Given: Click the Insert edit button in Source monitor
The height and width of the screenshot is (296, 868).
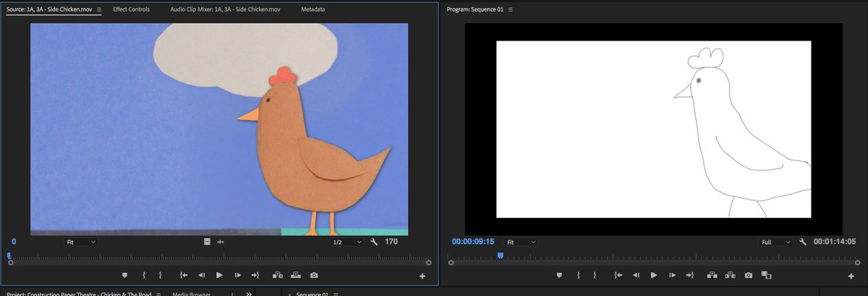Looking at the screenshot, I should click(x=277, y=275).
